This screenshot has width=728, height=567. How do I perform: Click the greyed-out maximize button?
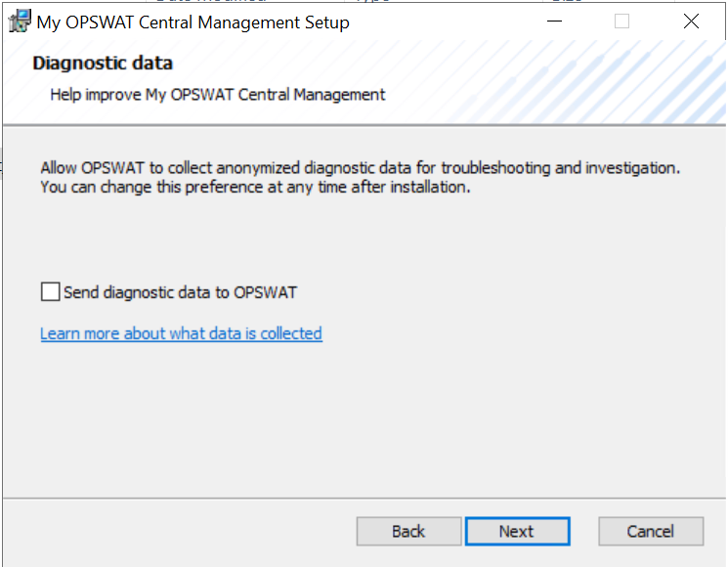(x=621, y=22)
